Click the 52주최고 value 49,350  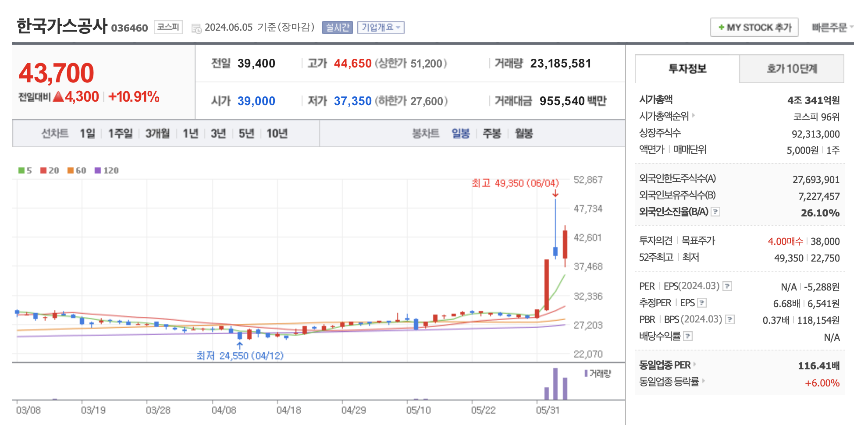tap(789, 258)
